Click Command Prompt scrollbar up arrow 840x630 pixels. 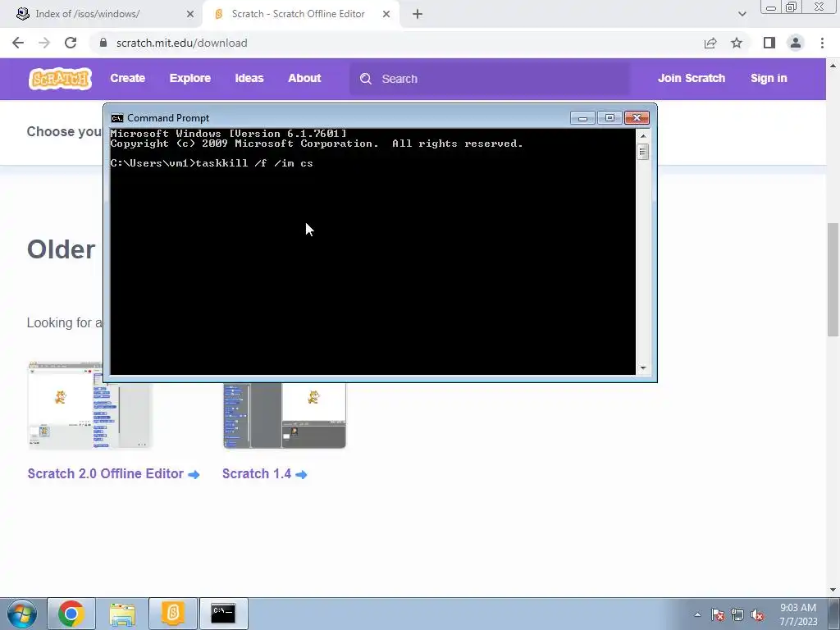(x=643, y=135)
